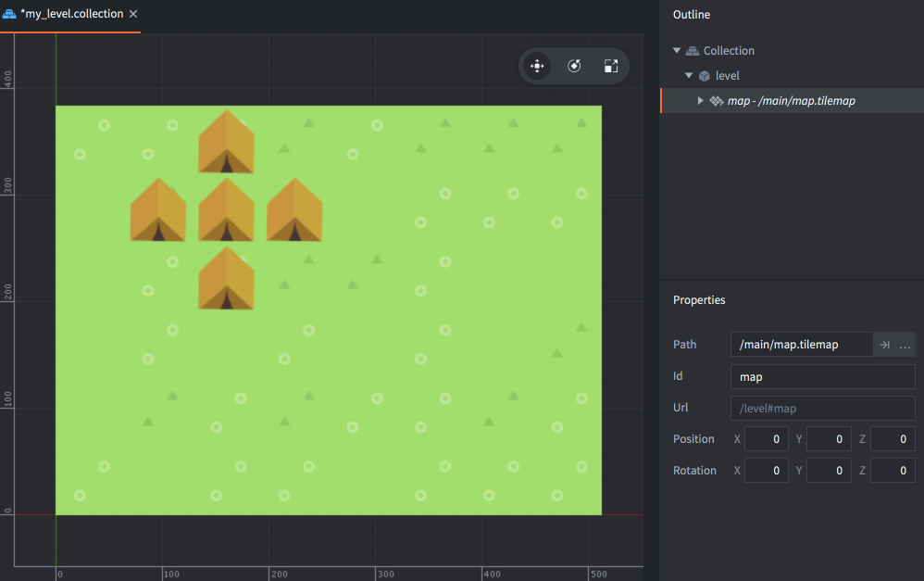Select the Rotate tool in the scene toolbar
This screenshot has height=581, width=924.
(x=574, y=66)
